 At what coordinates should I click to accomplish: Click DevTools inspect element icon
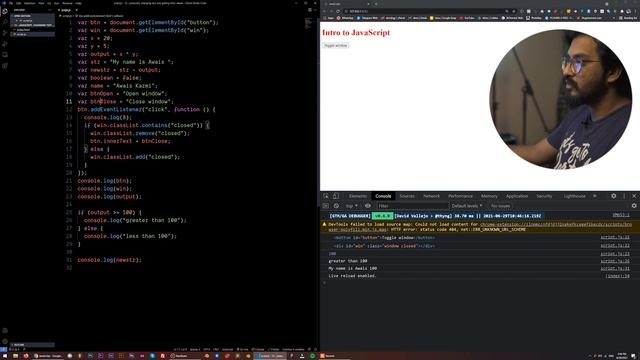pyautogui.click(x=326, y=196)
